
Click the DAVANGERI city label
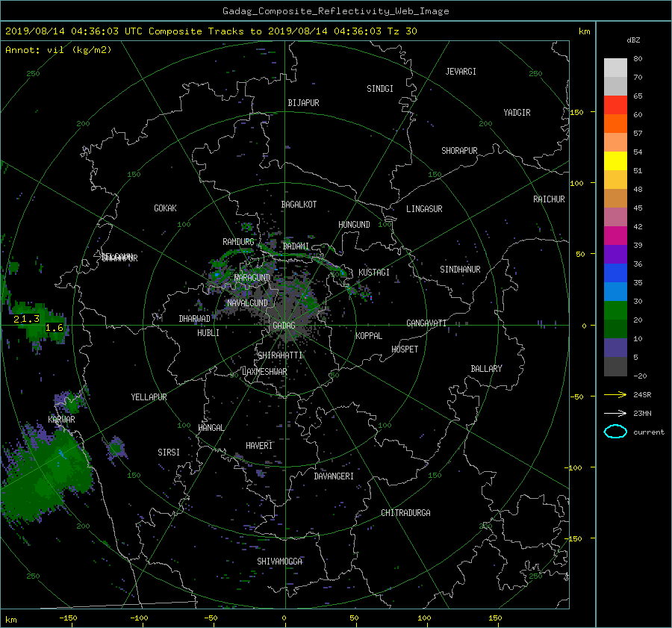click(x=334, y=476)
